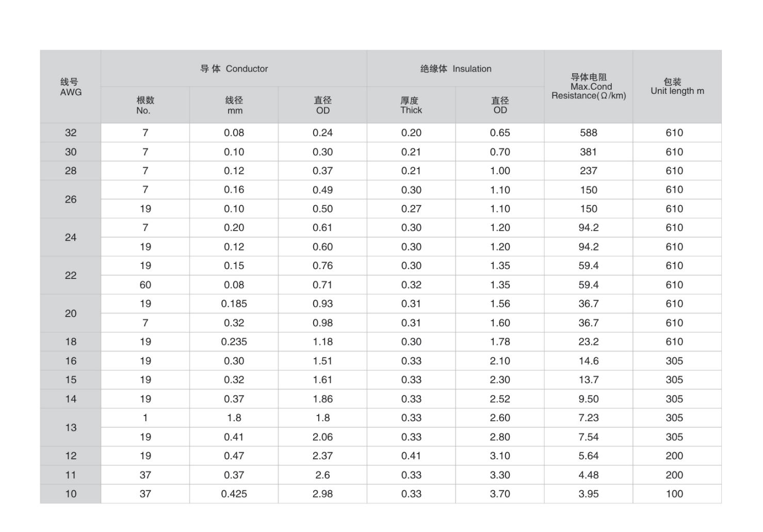Click the Max.Cond Resistance column header
Viewport: 763px width, 532px height.
589,86
